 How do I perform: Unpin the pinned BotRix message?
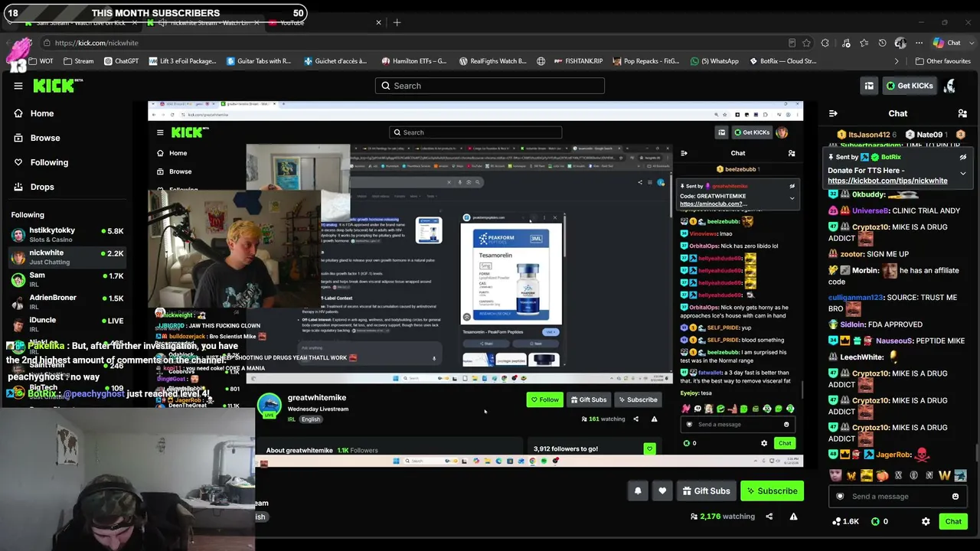click(x=963, y=157)
